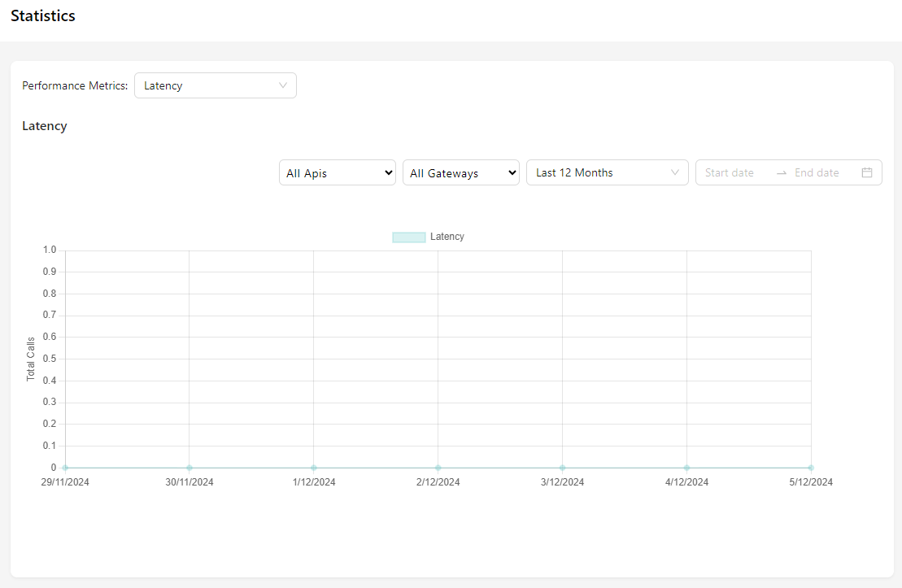
Task: Click the calendar icon in date range picker
Action: (867, 172)
